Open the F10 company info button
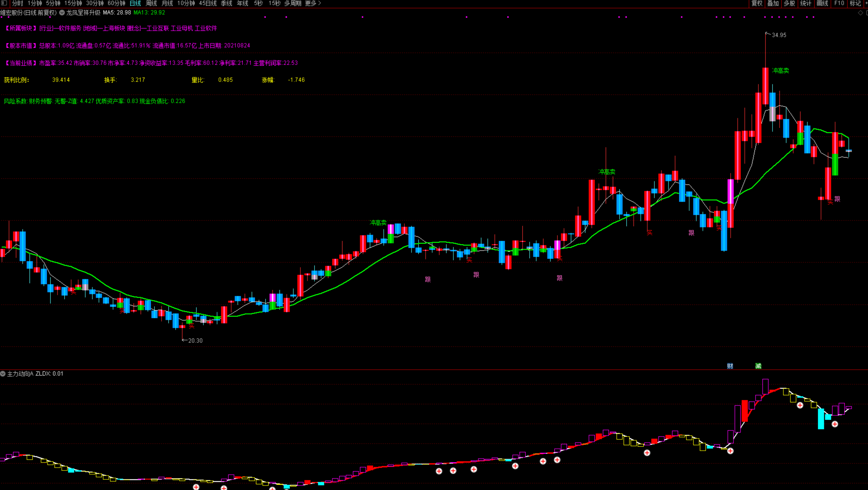 click(x=839, y=3)
